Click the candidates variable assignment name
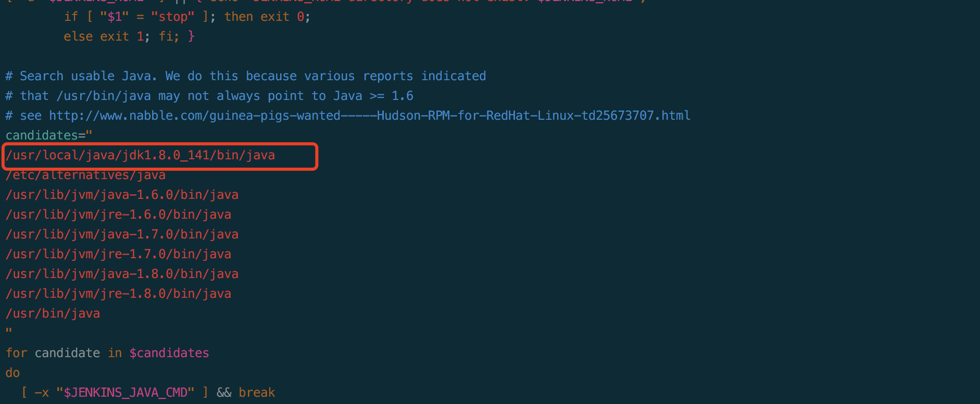Image resolution: width=980 pixels, height=404 pixels. tap(41, 135)
